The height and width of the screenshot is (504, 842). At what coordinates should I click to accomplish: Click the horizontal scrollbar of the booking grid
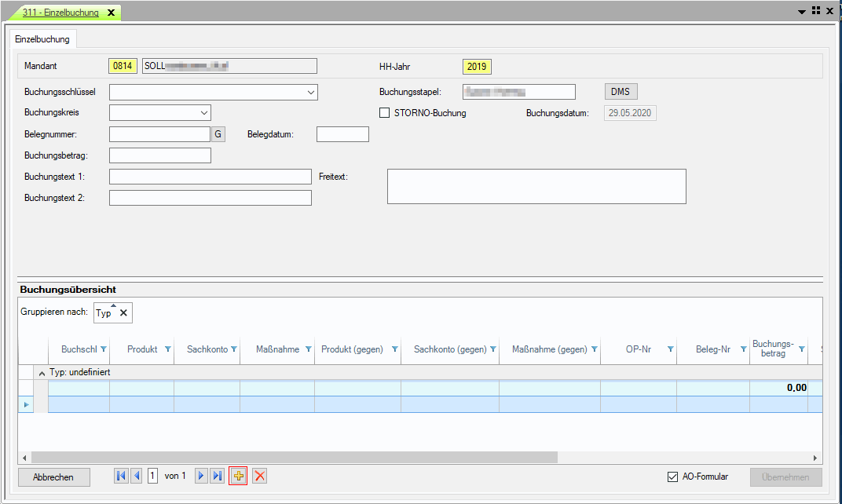(295, 457)
